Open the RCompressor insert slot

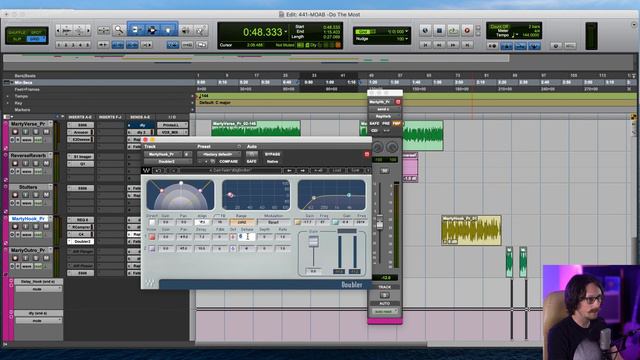(x=81, y=227)
